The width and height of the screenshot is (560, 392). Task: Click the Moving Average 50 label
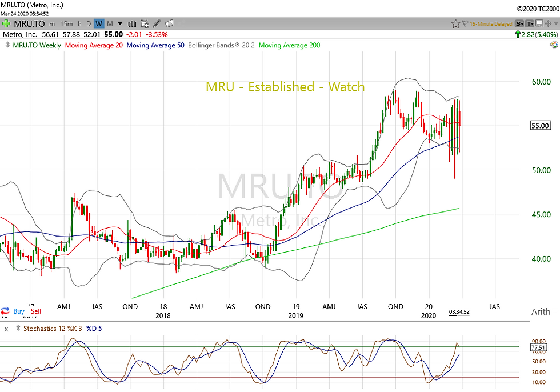155,45
